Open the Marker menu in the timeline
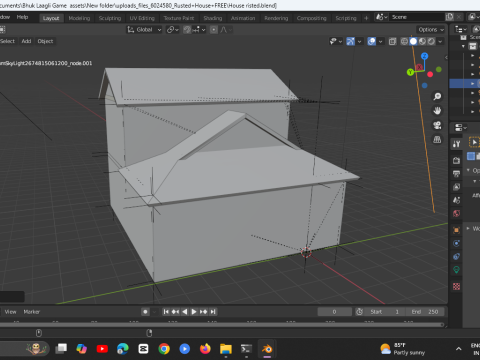480x360 pixels. click(x=32, y=312)
